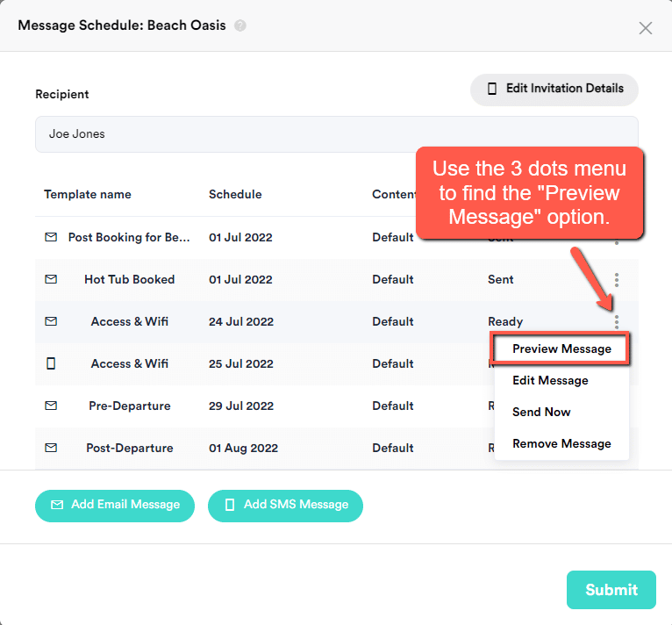Click the '01 Aug 2022' schedule date
Image resolution: width=672 pixels, height=625 pixels.
(243, 448)
